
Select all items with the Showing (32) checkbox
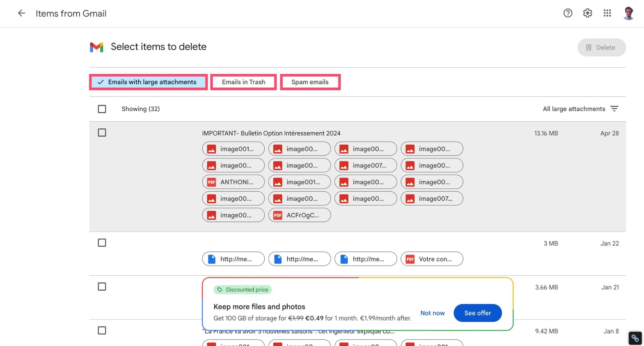[102, 109]
